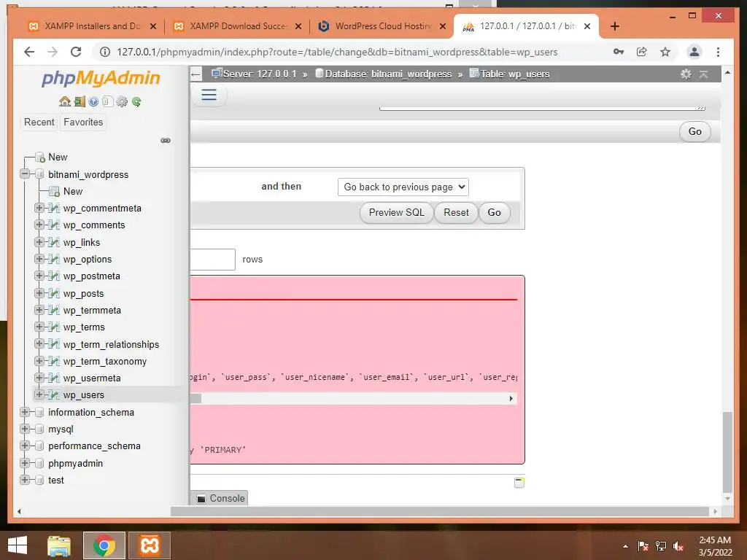This screenshot has height=560, width=747.
Task: Expand the performance_schema database node
Action: click(x=25, y=446)
